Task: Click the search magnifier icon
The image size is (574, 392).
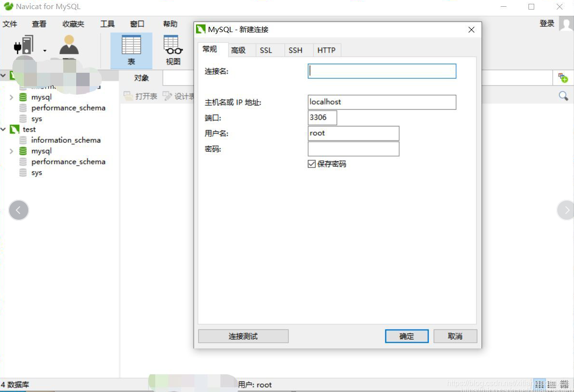Action: 563,96
